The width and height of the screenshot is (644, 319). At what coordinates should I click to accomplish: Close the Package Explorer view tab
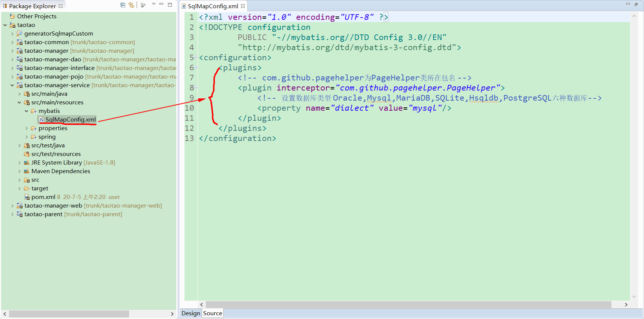pyautogui.click(x=61, y=6)
